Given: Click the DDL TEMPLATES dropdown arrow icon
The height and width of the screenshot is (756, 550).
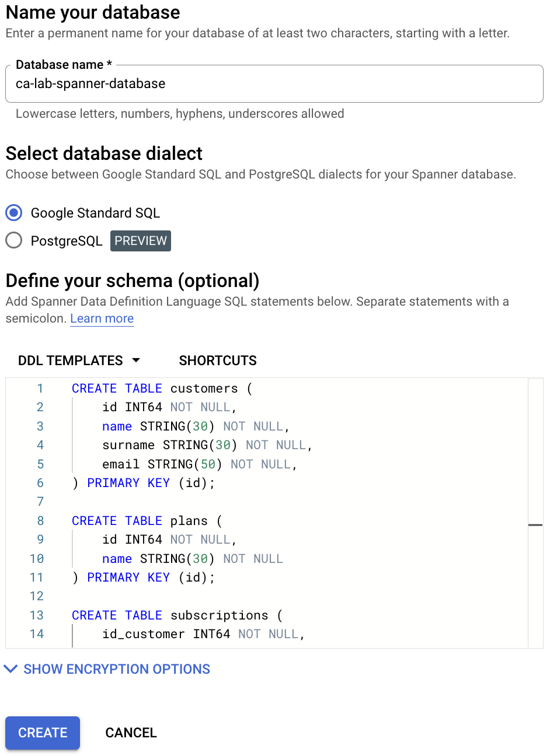Looking at the screenshot, I should coord(136,360).
